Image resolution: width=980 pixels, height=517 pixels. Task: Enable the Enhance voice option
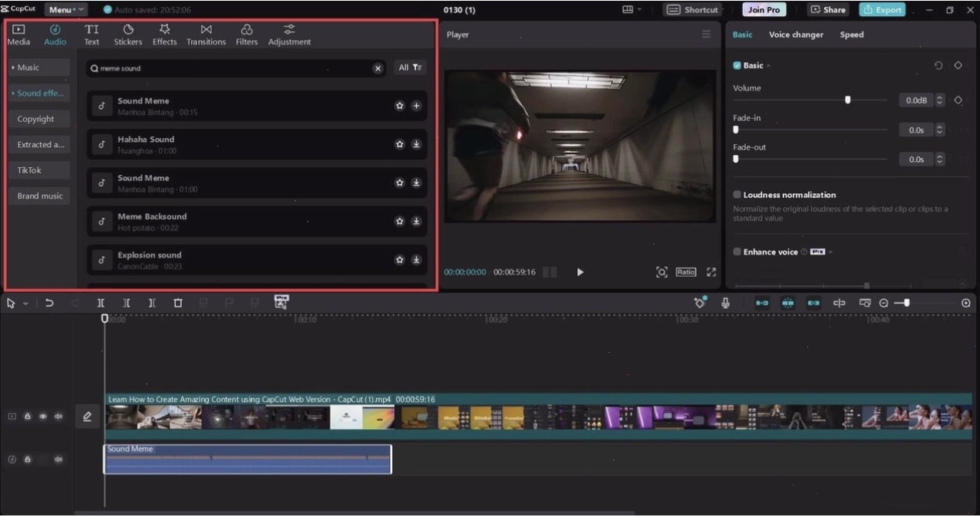coord(737,252)
